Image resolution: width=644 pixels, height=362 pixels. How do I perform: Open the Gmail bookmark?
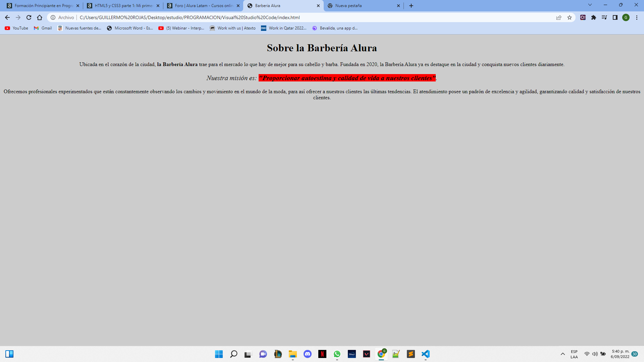tap(43, 28)
